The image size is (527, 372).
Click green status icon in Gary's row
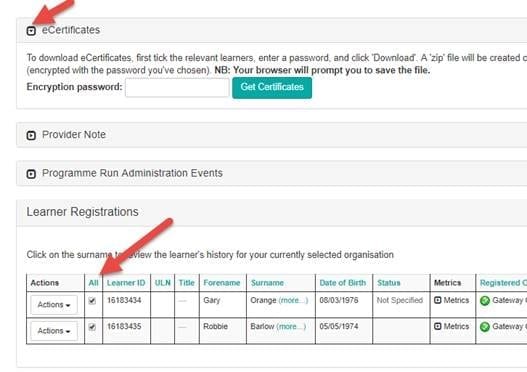tap(485, 301)
